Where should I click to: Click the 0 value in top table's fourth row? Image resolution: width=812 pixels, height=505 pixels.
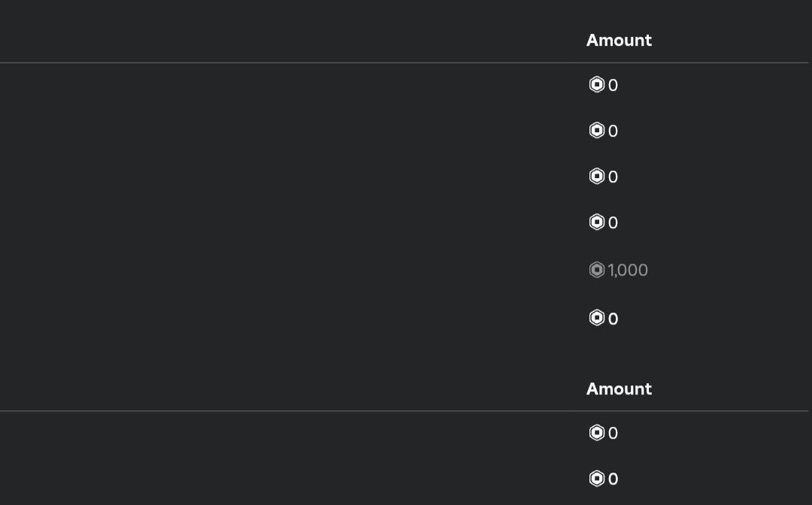point(614,223)
